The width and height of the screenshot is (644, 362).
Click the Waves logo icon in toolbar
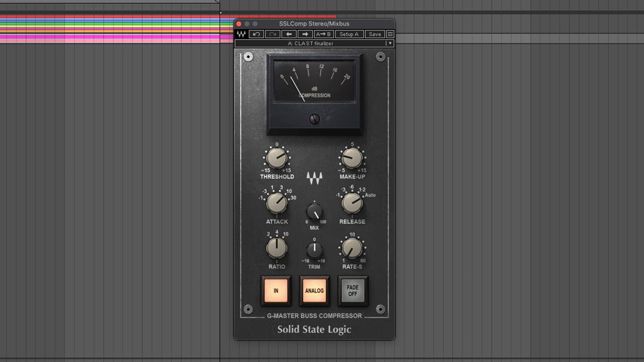pyautogui.click(x=242, y=34)
